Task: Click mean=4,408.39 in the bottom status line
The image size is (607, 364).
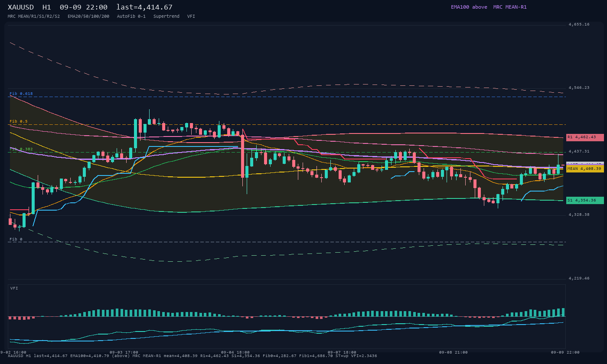Action: (x=180, y=356)
